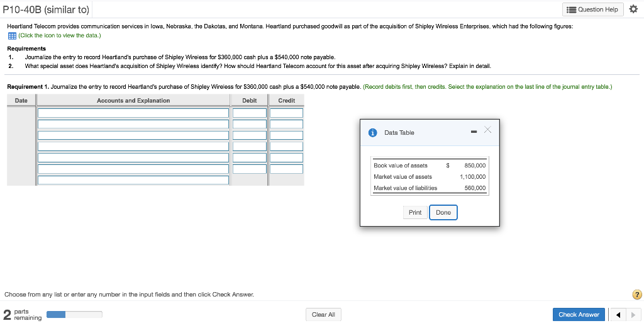Select third row account field
The width and height of the screenshot is (644, 328).
pyautogui.click(x=133, y=135)
